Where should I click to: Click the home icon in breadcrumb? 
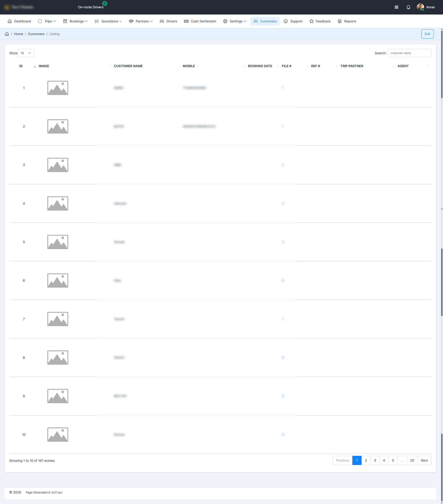tap(7, 34)
